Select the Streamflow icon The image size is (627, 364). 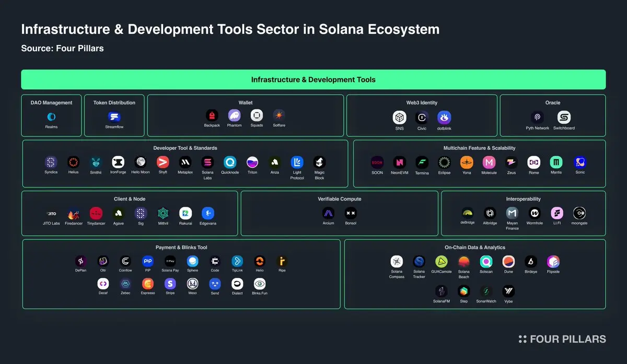pyautogui.click(x=114, y=117)
